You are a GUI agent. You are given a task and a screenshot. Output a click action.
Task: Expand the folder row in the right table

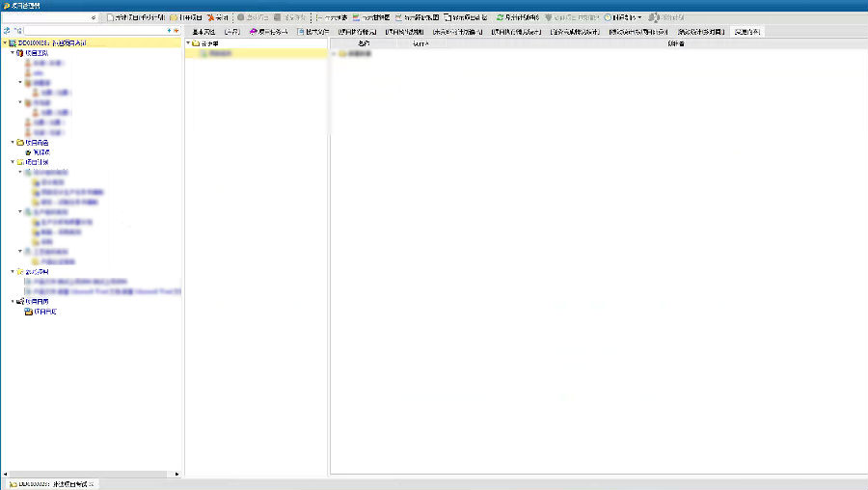334,54
